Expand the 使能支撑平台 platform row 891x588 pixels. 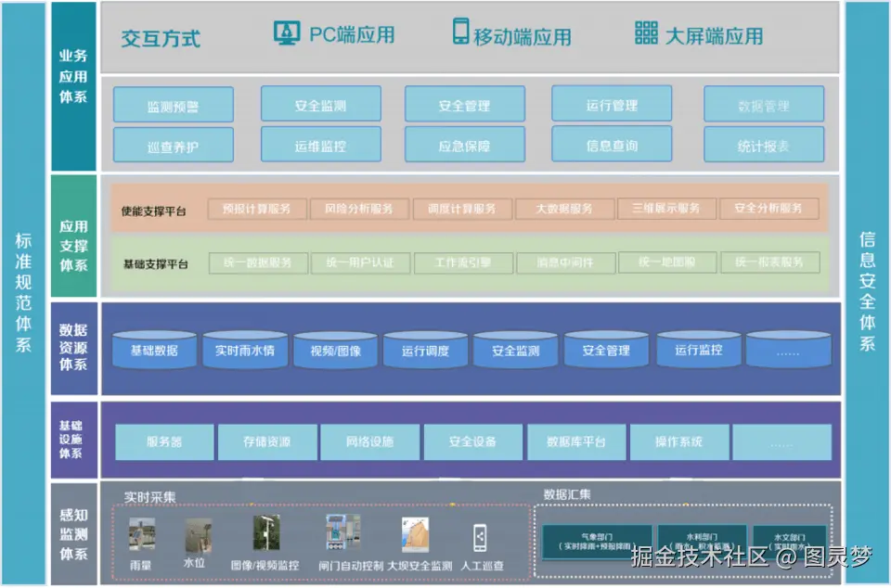(x=156, y=209)
